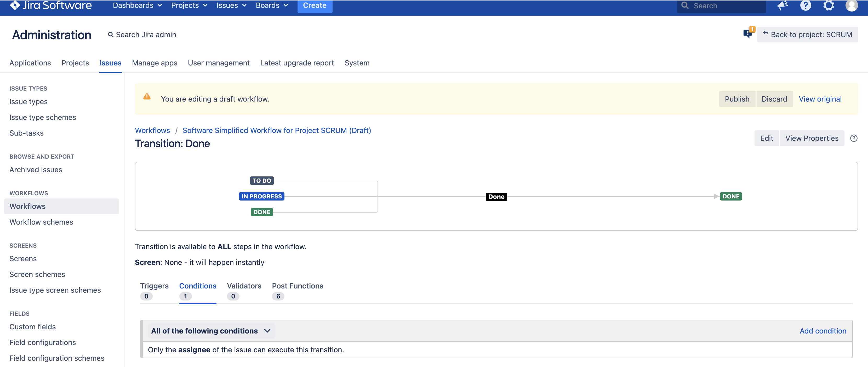
Task: Open the user profile avatar
Action: pyautogui.click(x=852, y=5)
